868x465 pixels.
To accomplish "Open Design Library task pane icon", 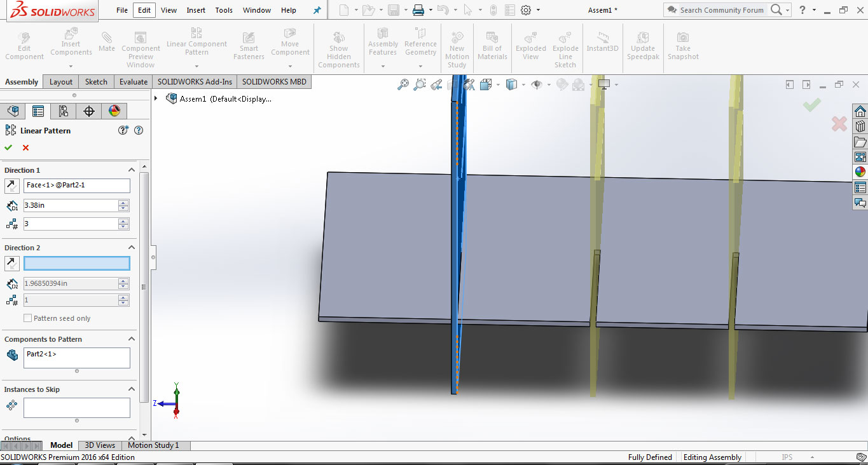I will tap(860, 126).
